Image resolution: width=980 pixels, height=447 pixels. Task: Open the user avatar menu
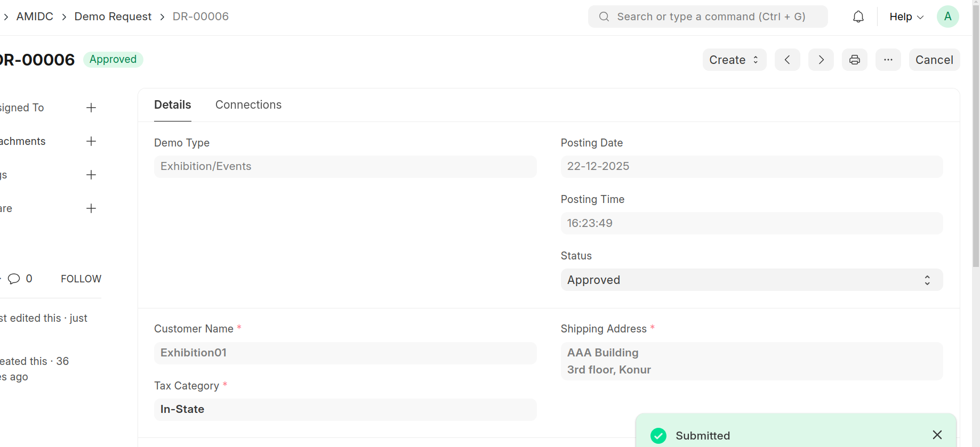coord(947,17)
